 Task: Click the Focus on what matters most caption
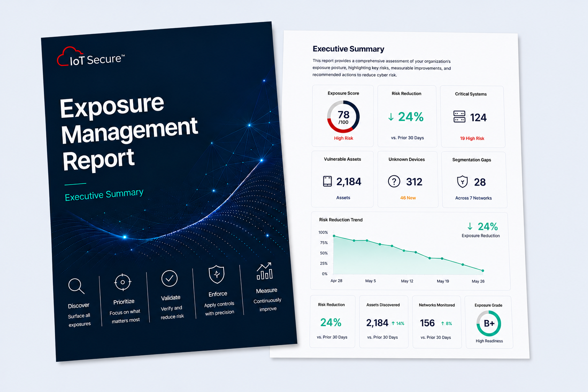125,316
